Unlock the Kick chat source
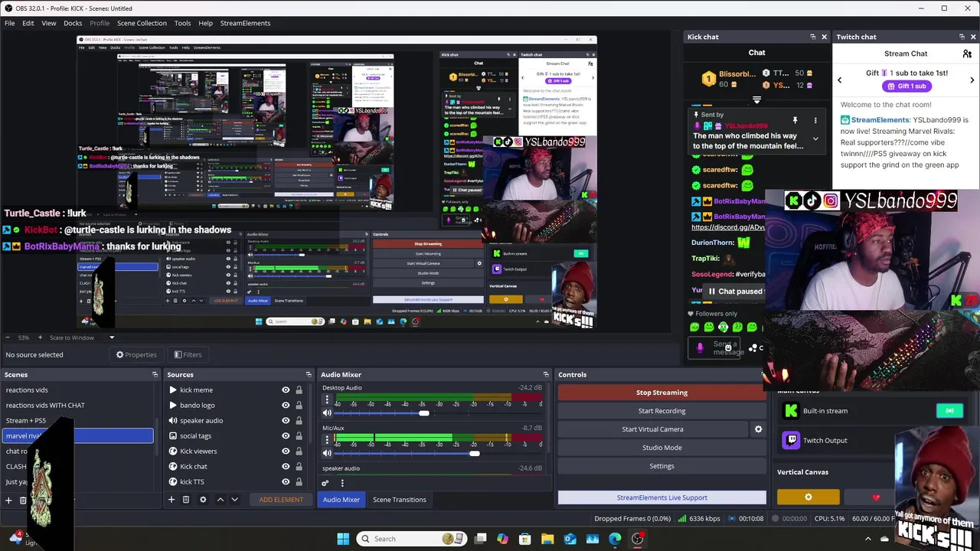This screenshot has width=980, height=551. pyautogui.click(x=299, y=467)
